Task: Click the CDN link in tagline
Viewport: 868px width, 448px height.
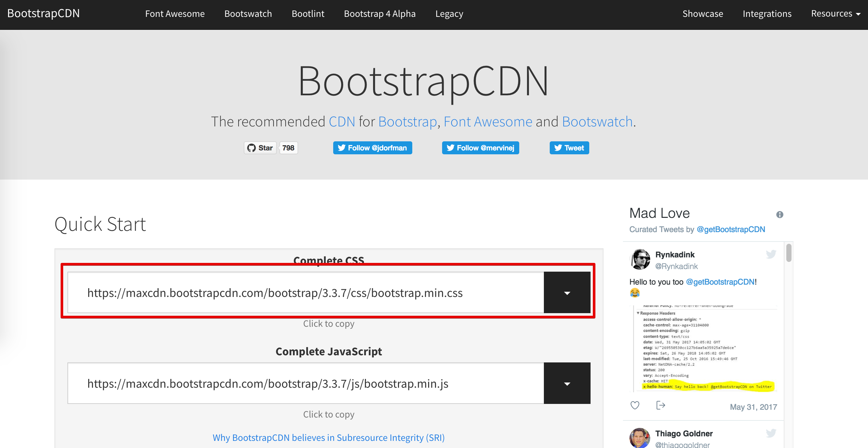Action: point(342,122)
